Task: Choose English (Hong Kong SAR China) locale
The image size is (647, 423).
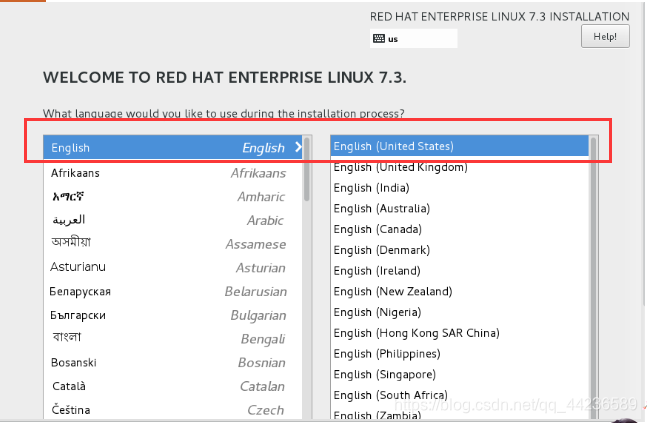Action: point(460,333)
